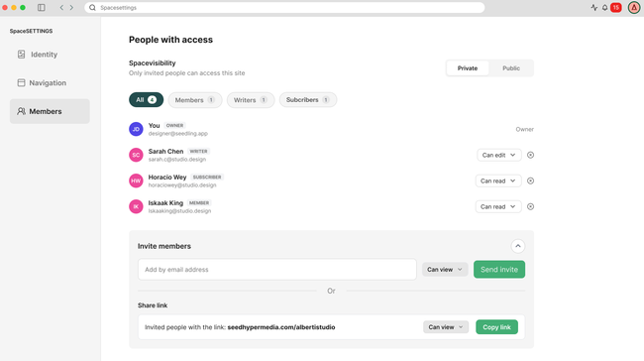Go back with the left arrow icon
Viewport: 644px width, 361px height.
61,7
